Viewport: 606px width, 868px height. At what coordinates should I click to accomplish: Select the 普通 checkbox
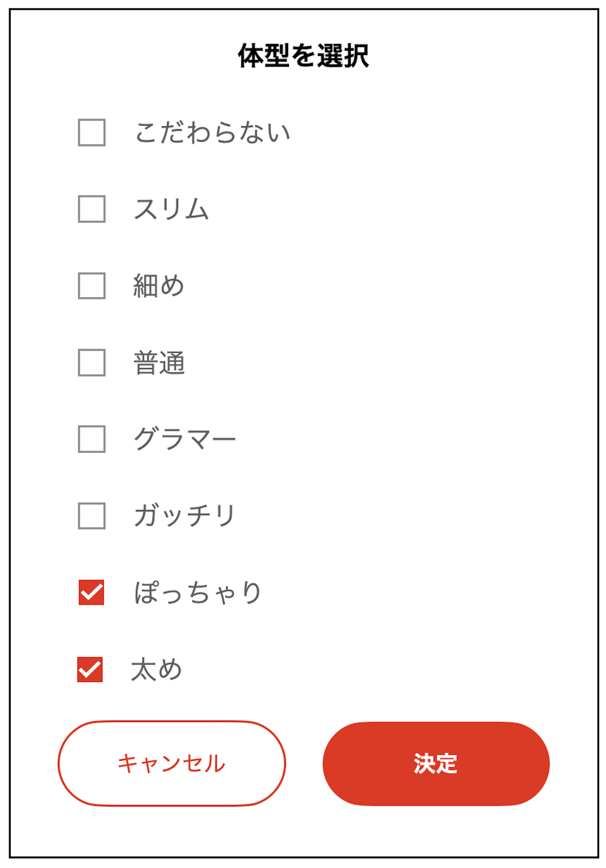(91, 363)
